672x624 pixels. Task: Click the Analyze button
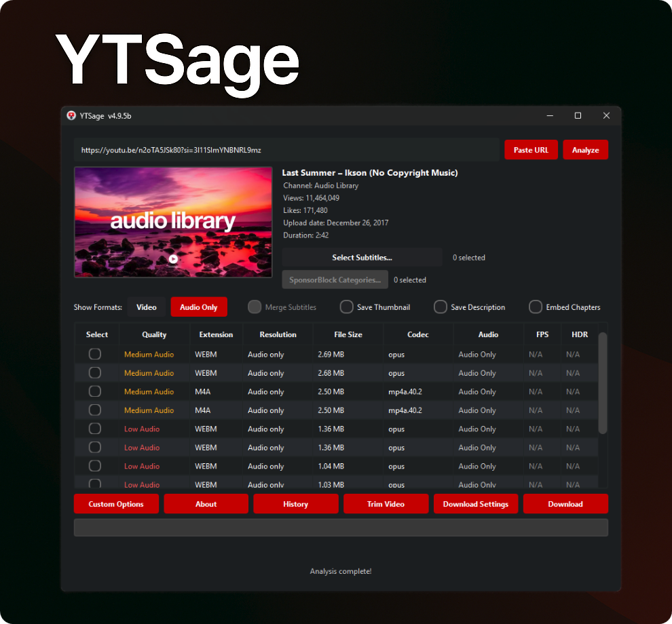585,150
